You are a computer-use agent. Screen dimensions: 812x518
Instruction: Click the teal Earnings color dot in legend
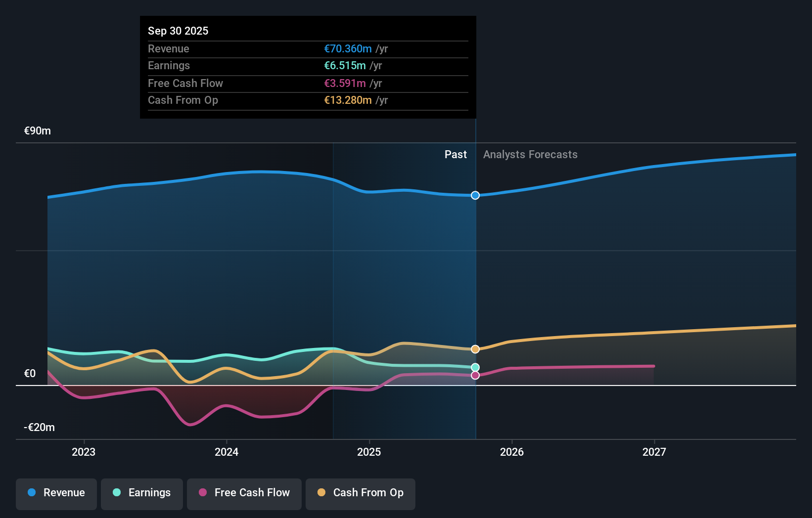116,493
